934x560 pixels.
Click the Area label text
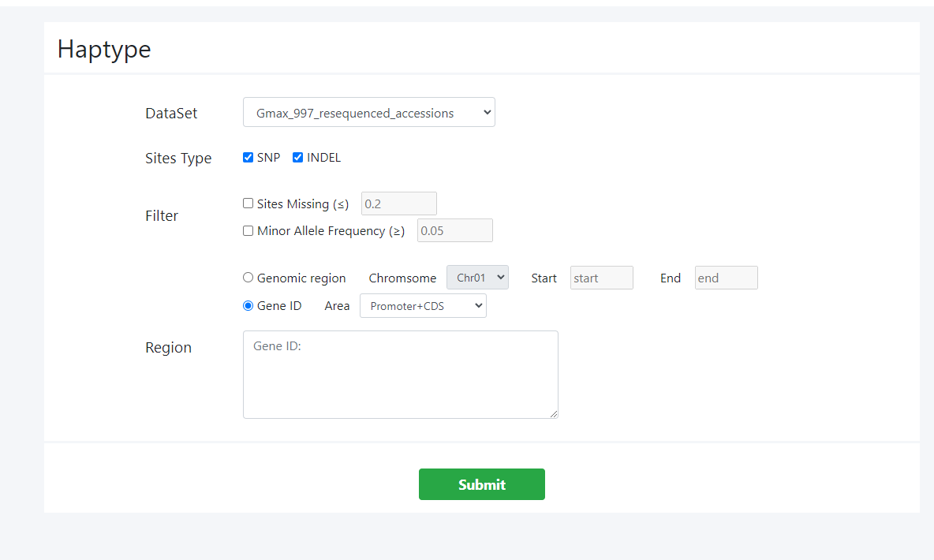(x=337, y=305)
